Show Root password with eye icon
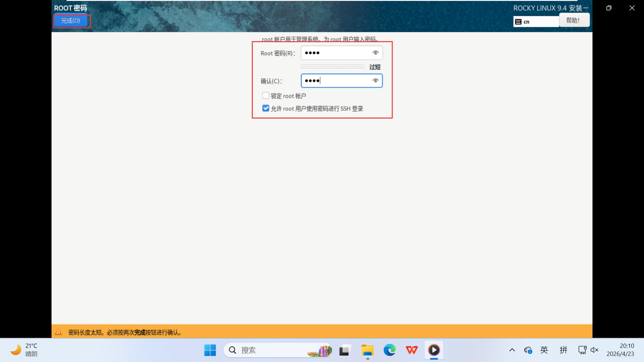This screenshot has height=362, width=644. [375, 53]
